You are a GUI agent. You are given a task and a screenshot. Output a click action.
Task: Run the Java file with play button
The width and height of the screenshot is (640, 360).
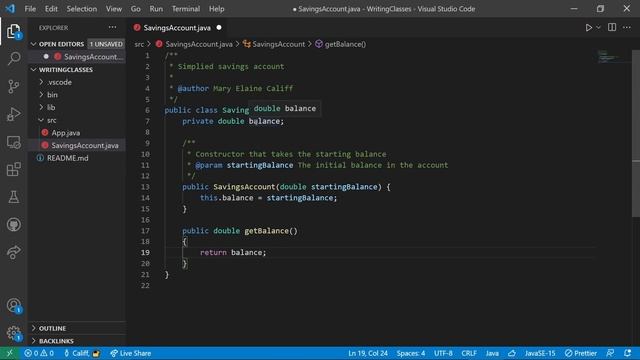(589, 28)
